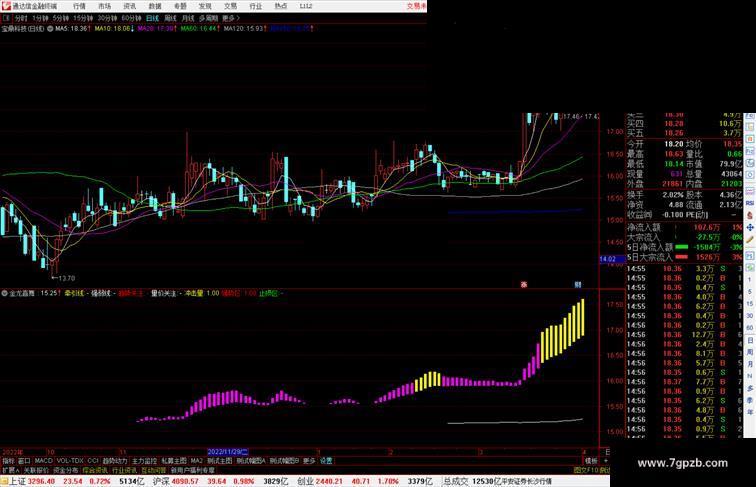Select MACD indicator tab
This screenshot has height=487, width=756.
point(43,461)
